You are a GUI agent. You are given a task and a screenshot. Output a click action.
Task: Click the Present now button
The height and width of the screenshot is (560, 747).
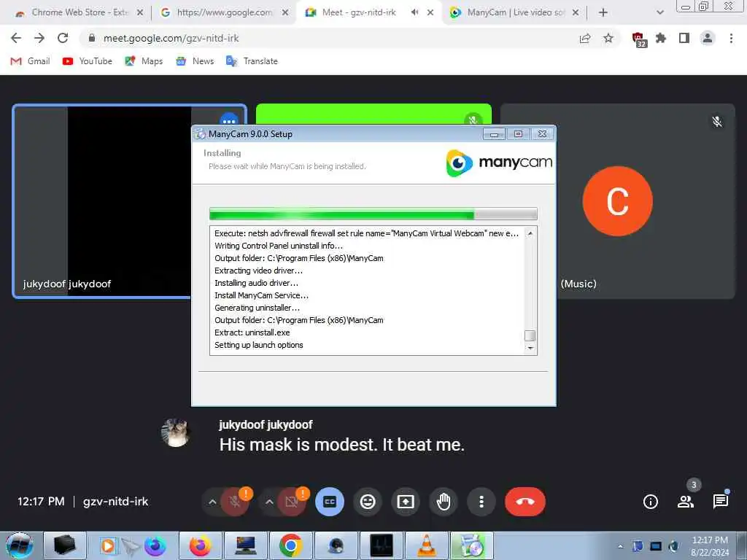pyautogui.click(x=406, y=502)
